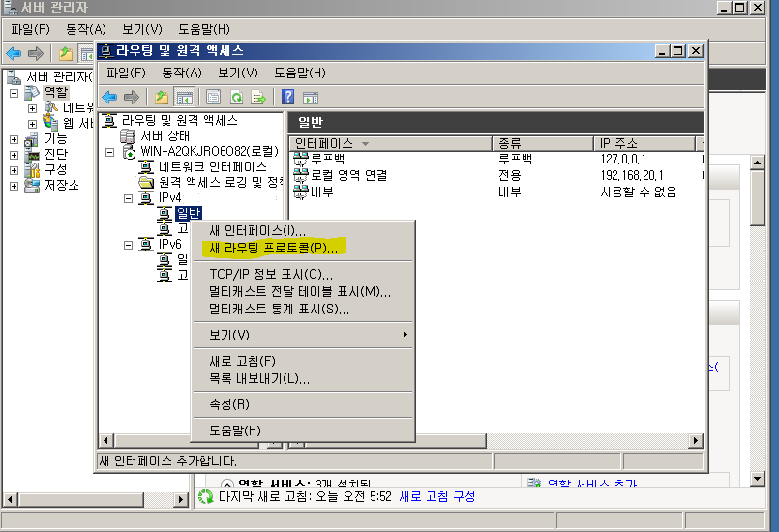This screenshot has height=532, width=779.
Task: Open 파일(F) menu in Server Manager
Action: tap(30, 29)
